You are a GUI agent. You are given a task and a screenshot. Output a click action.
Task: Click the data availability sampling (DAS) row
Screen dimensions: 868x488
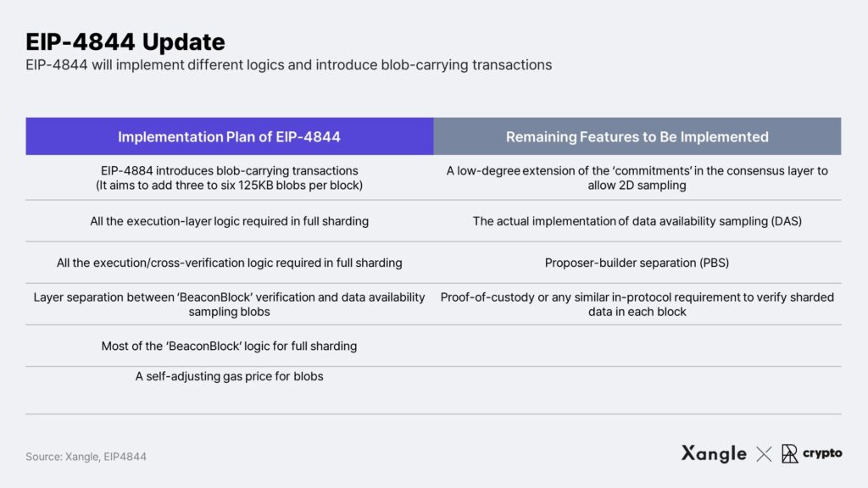click(637, 221)
